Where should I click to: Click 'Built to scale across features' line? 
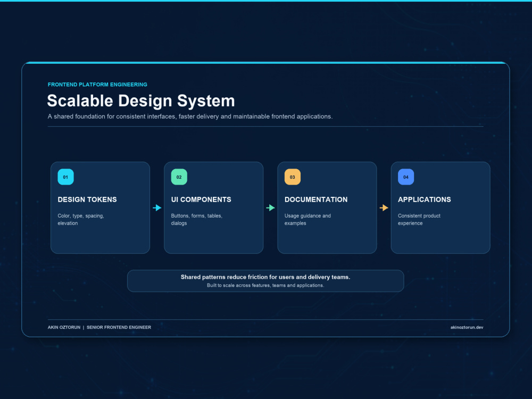265,285
